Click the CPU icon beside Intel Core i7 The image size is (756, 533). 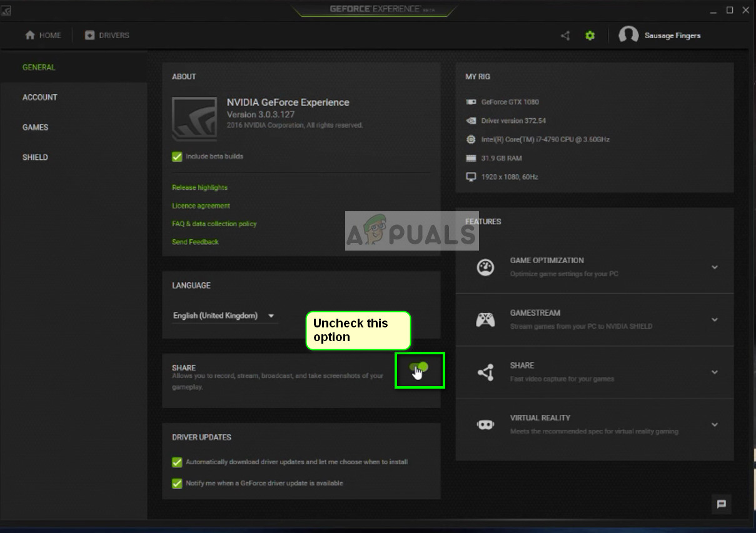[471, 139]
